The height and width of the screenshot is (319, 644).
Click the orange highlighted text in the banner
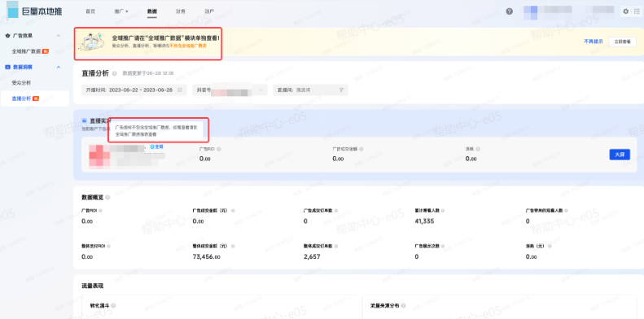pos(188,46)
